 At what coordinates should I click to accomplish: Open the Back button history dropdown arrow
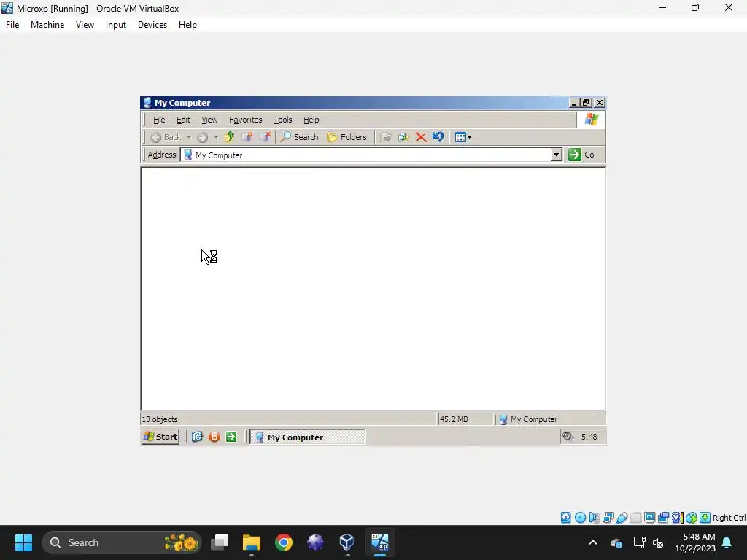click(189, 137)
